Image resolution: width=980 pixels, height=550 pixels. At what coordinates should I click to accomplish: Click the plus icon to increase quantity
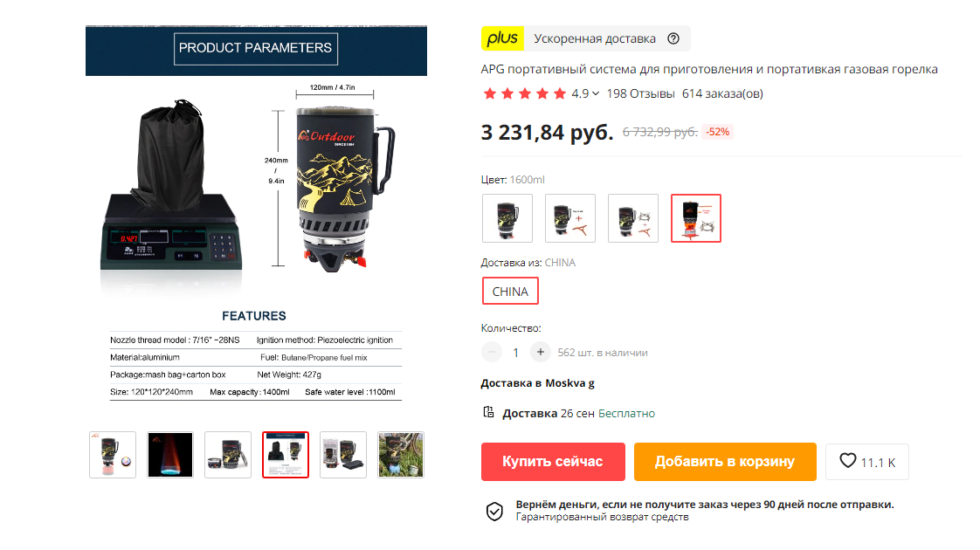(x=541, y=352)
